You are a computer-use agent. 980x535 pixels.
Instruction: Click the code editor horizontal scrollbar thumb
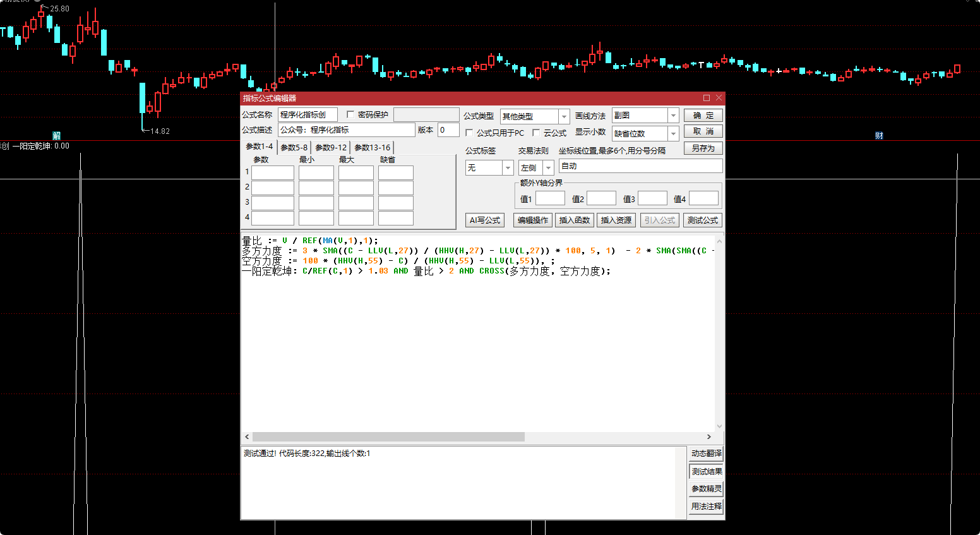388,437
